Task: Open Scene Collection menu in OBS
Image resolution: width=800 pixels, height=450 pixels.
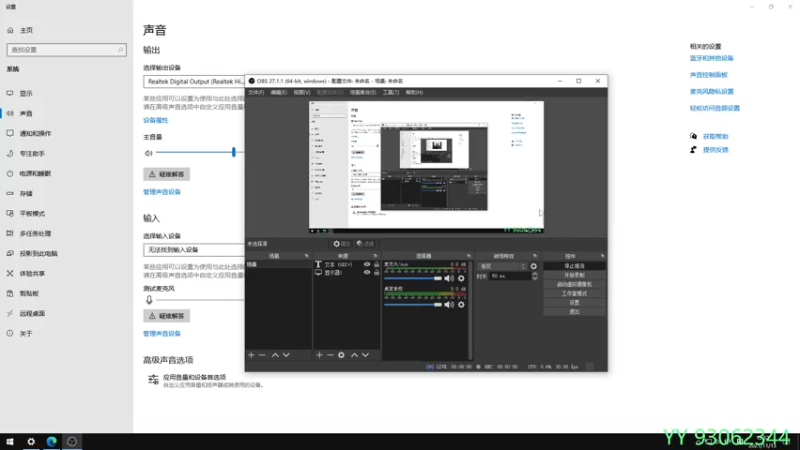Action: (x=363, y=92)
